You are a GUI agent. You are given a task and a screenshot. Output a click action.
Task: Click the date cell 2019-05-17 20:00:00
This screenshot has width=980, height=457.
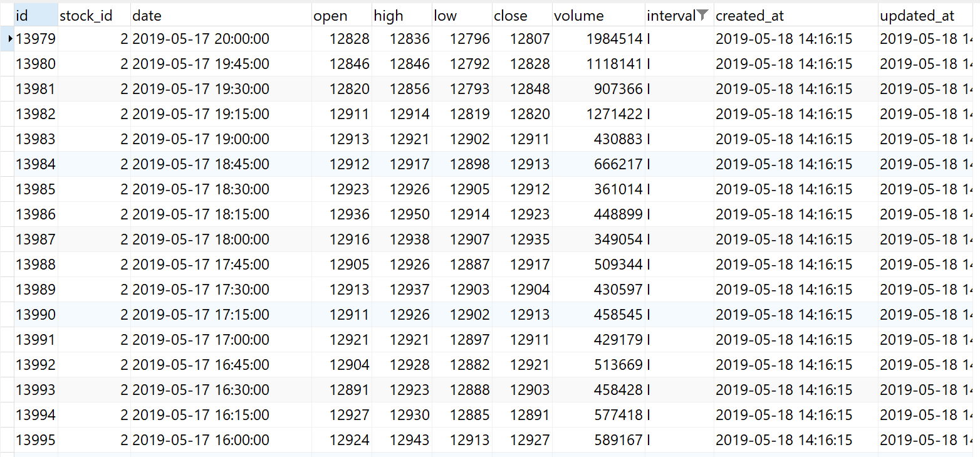(x=221, y=39)
